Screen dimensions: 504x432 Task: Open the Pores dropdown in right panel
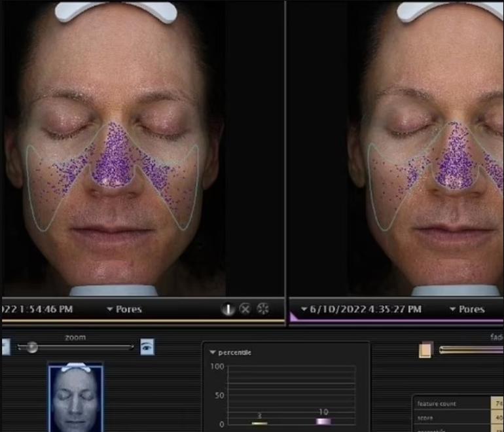click(467, 309)
